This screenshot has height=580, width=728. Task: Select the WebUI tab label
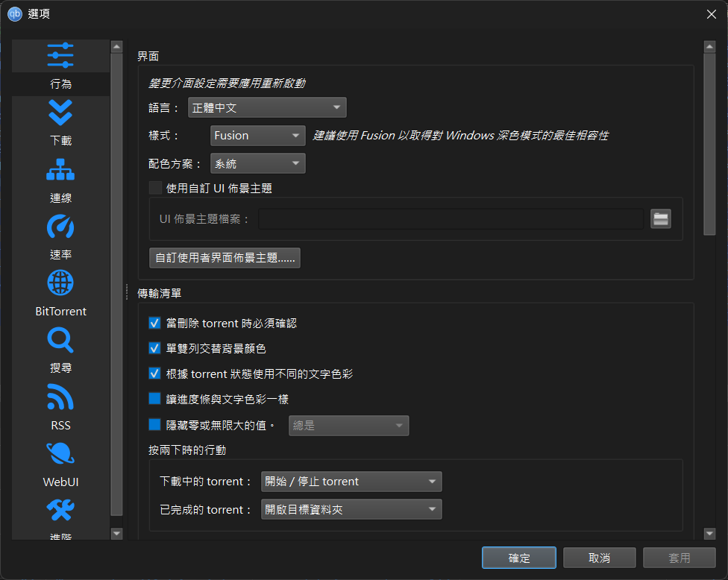click(60, 482)
